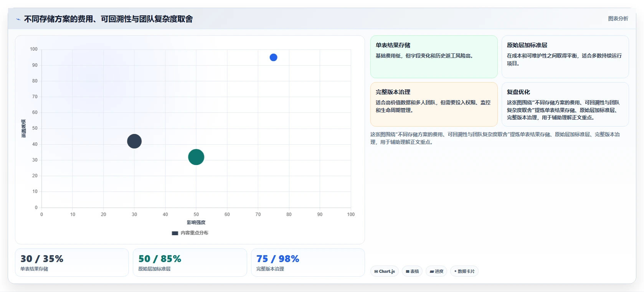
Task: Toggle the 内容重点分布 legend color box
Action: pyautogui.click(x=175, y=233)
